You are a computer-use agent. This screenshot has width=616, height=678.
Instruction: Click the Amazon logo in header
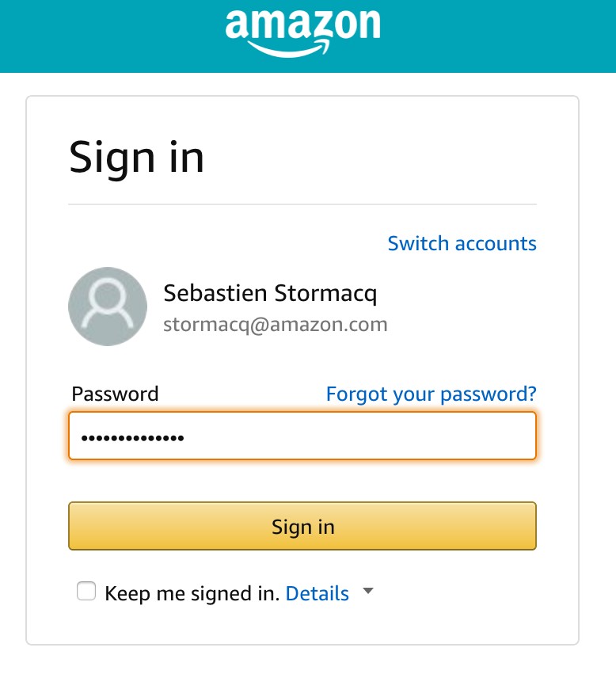pos(303,26)
